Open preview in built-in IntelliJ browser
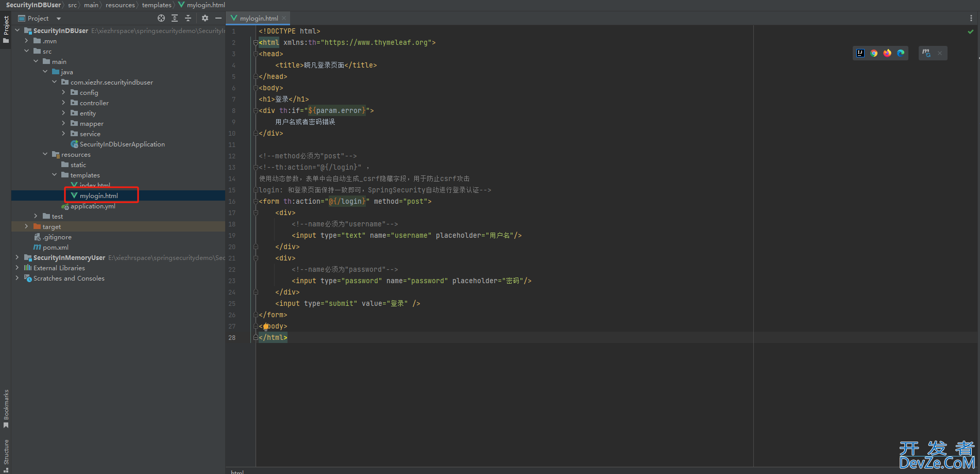The width and height of the screenshot is (980, 474). pyautogui.click(x=860, y=53)
